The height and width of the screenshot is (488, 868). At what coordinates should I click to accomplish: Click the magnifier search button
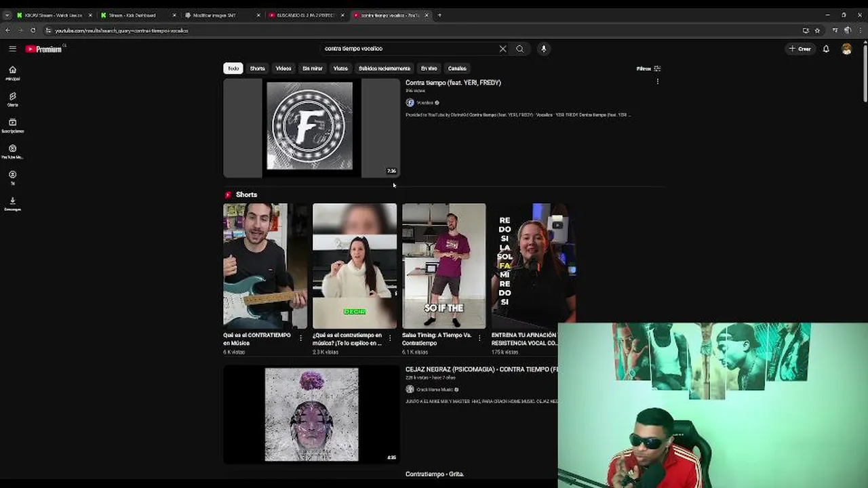[520, 49]
